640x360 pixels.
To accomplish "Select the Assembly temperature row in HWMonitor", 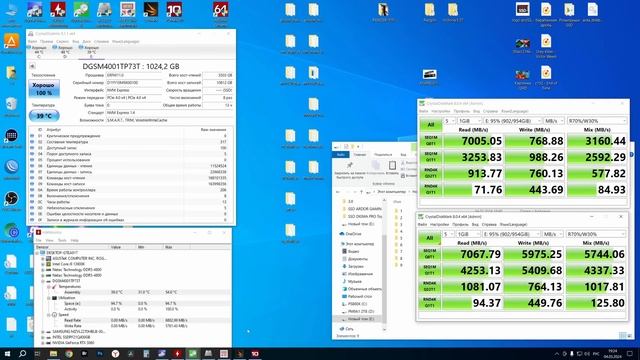I will (x=133, y=292).
